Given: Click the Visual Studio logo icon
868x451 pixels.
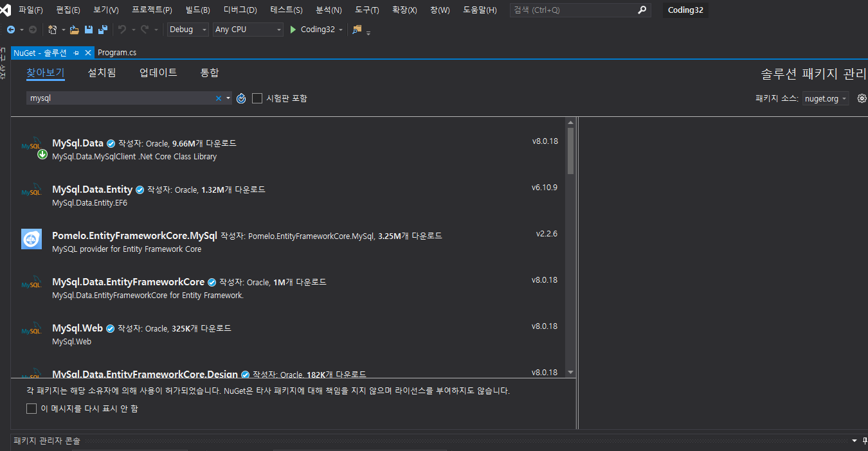Looking at the screenshot, I should click(5, 10).
